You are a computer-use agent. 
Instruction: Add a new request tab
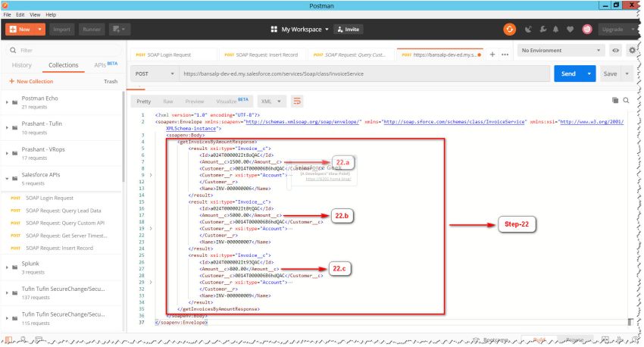pyautogui.click(x=492, y=55)
